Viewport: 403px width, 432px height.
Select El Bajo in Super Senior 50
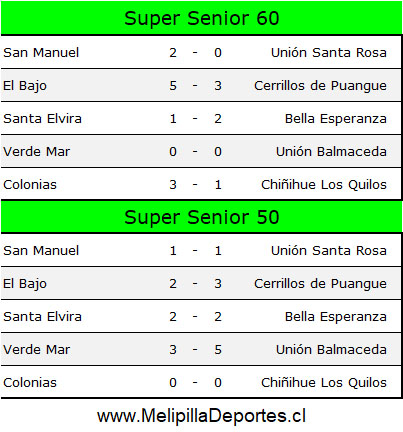pyautogui.click(x=25, y=284)
